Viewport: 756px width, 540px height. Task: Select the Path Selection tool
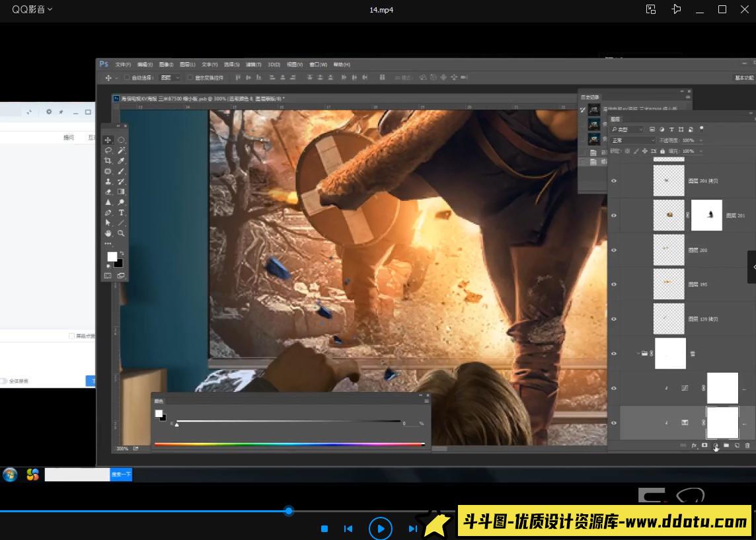point(108,223)
